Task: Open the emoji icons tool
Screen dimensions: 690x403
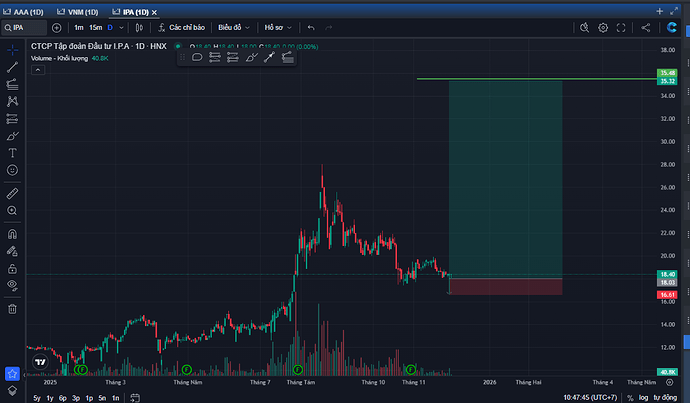Action: [x=12, y=170]
